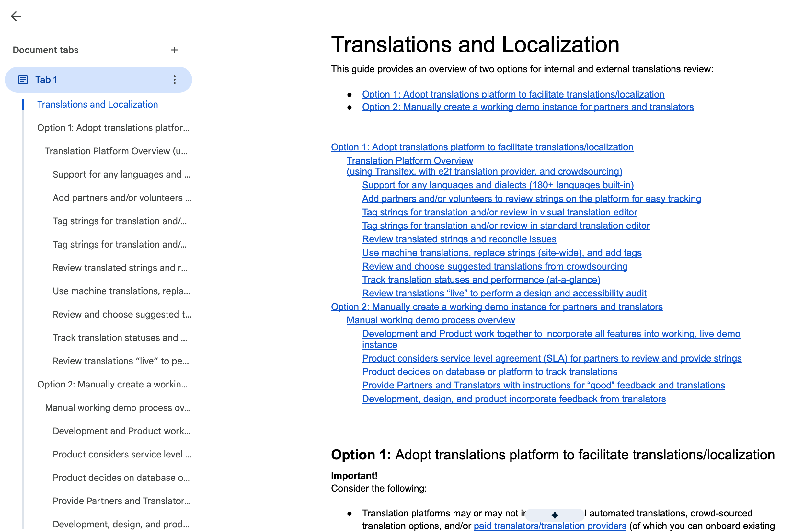Open Review translated strings and reconcile issues link
This screenshot has height=532, width=804.
(459, 239)
